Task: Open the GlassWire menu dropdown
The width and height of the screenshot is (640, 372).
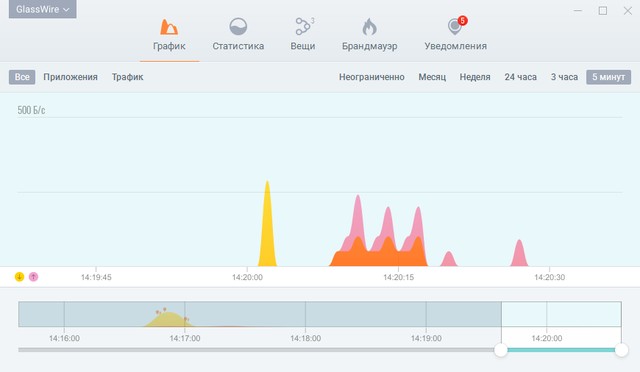Action: point(42,9)
